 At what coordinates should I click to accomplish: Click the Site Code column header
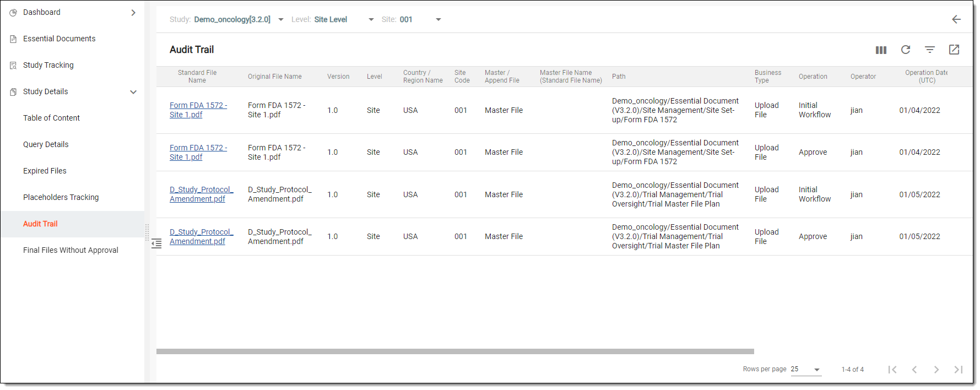tap(462, 77)
